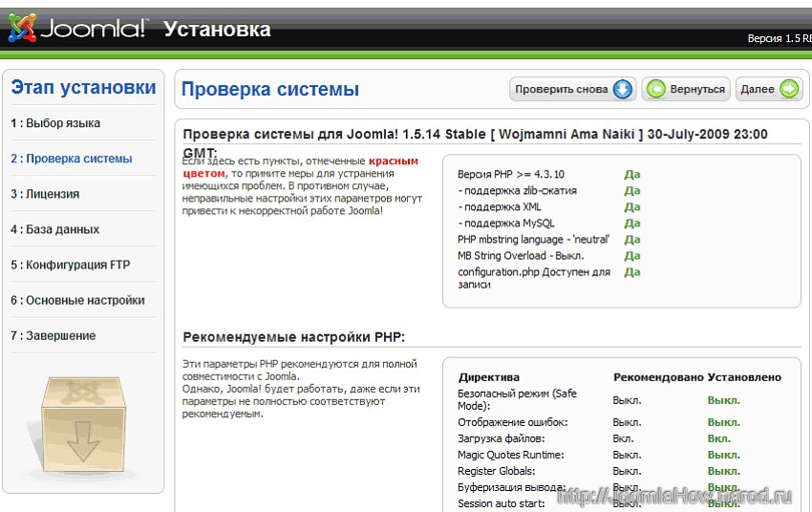Click the Версия 1.5 text in header

[780, 38]
